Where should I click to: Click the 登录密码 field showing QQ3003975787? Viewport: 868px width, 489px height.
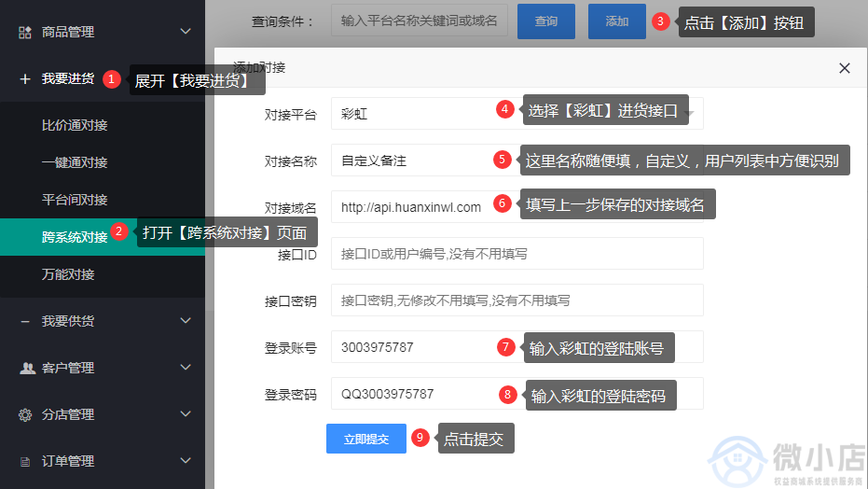[x=517, y=394]
